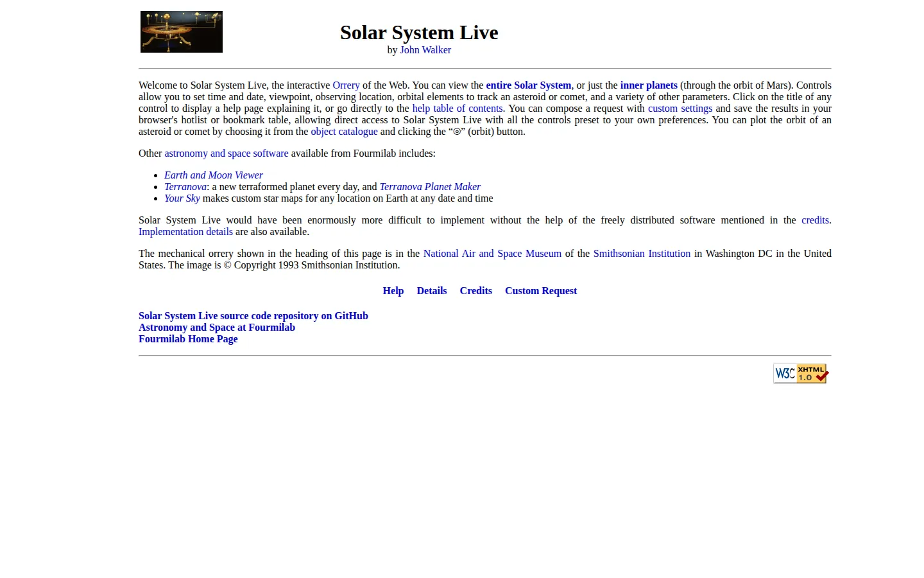924x578 pixels.
Task: Open Solar System Live GitHub repository link
Action: point(253,316)
